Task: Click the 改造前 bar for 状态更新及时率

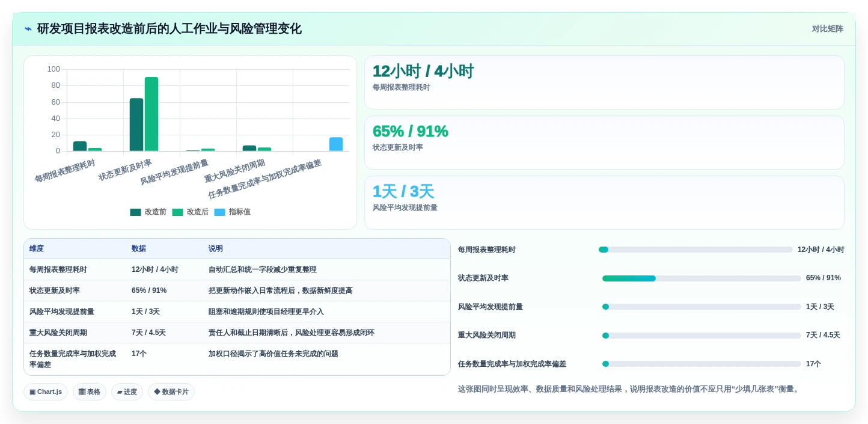Action: (x=136, y=124)
